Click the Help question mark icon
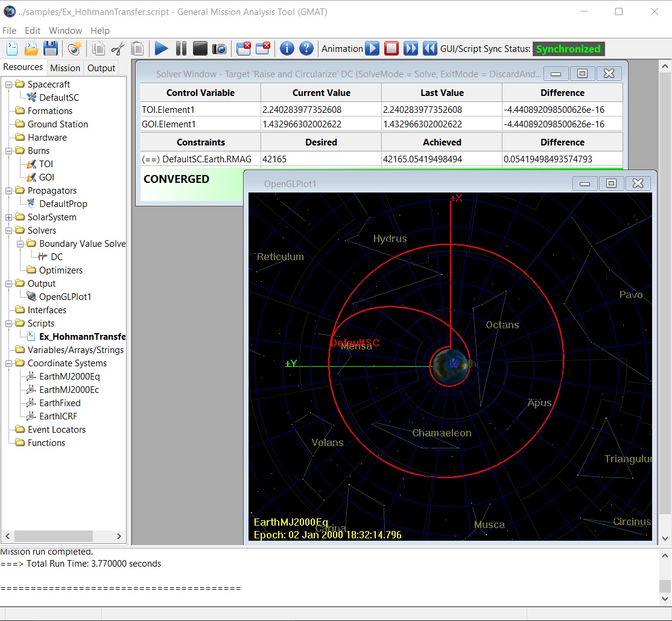The image size is (672, 621). pyautogui.click(x=306, y=49)
